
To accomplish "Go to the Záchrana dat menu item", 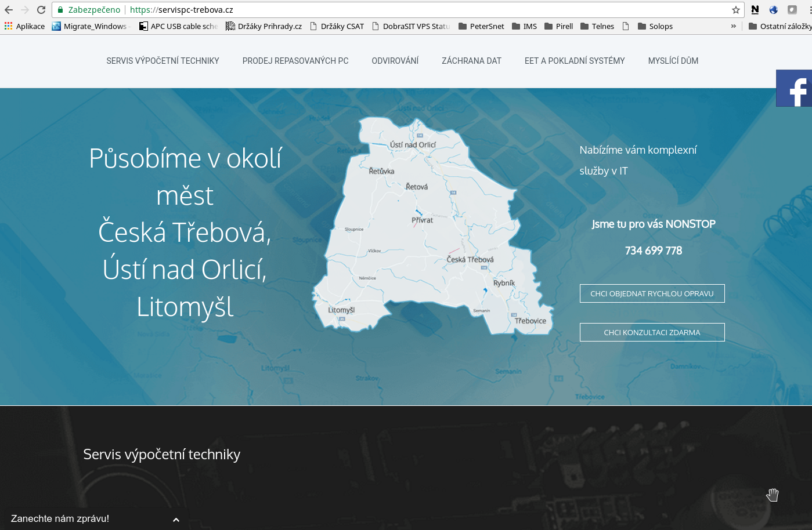I will (x=471, y=61).
